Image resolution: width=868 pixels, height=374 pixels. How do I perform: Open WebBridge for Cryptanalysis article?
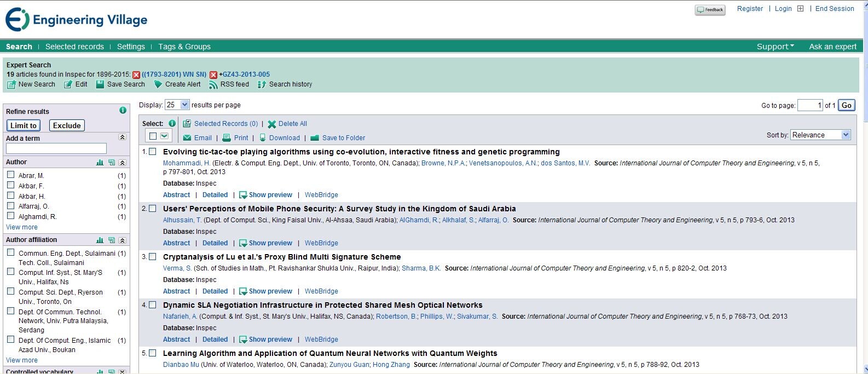pos(321,291)
